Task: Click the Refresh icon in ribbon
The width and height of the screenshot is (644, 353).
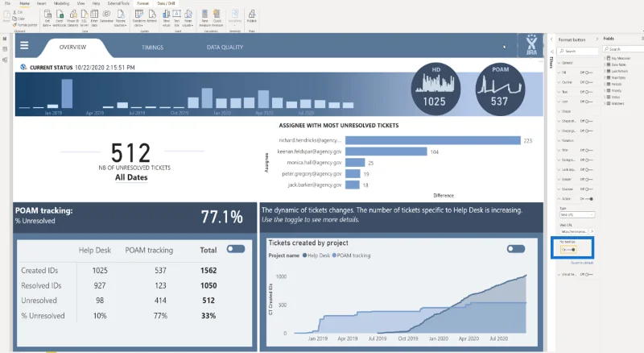Action: click(x=152, y=15)
